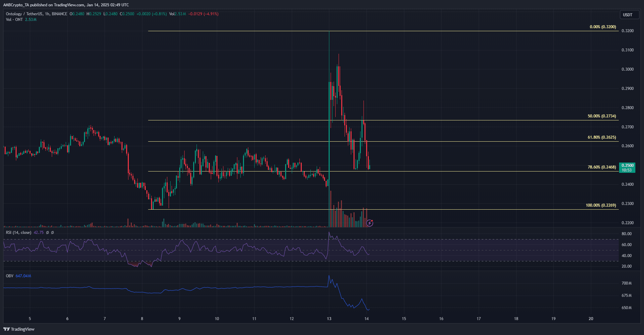Image resolution: width=644 pixels, height=335 pixels.
Task: Open the USDT currency selector
Action: pos(629,15)
